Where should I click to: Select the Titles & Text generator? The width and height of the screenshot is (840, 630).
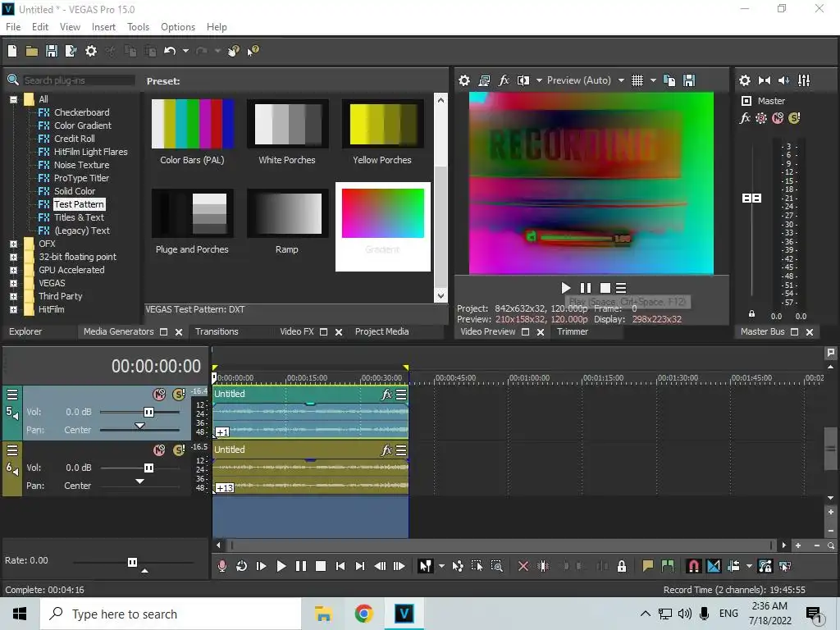tap(79, 217)
